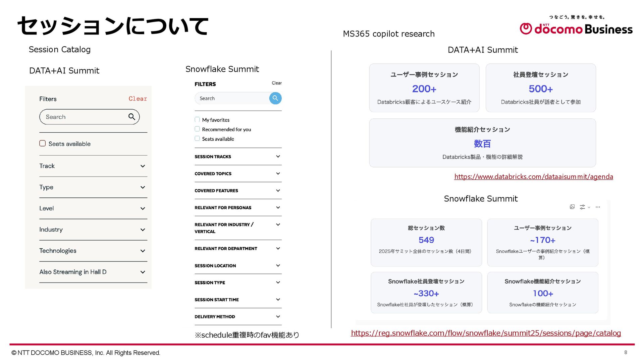Click the 'MS365 copilot research' text

[x=389, y=34]
